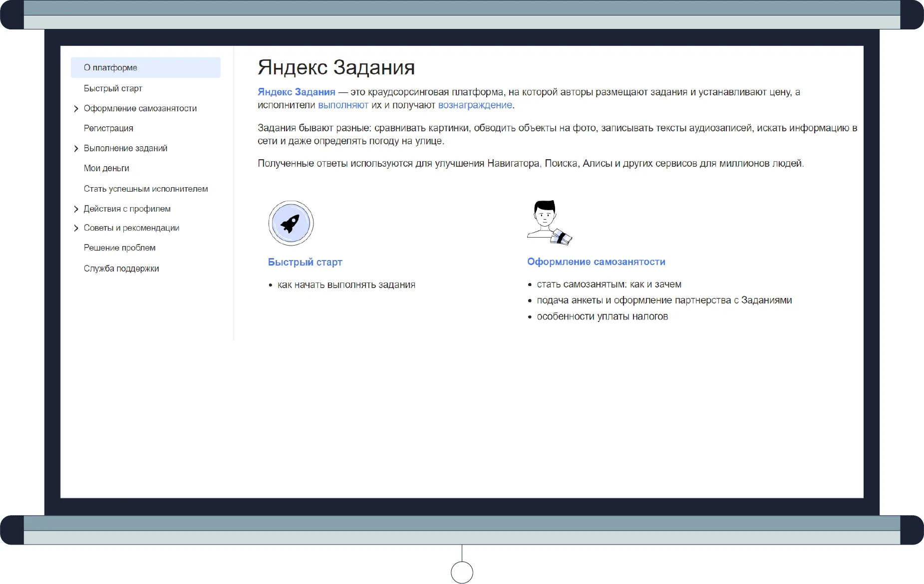Expand the Выполнение заданий chevron
Viewport: 924px width, 584px height.
[x=76, y=149]
